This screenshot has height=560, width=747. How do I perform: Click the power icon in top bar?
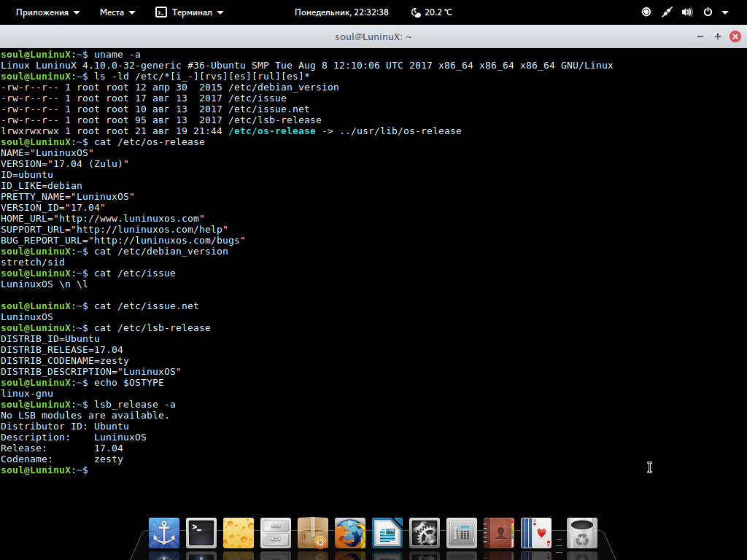tap(708, 12)
